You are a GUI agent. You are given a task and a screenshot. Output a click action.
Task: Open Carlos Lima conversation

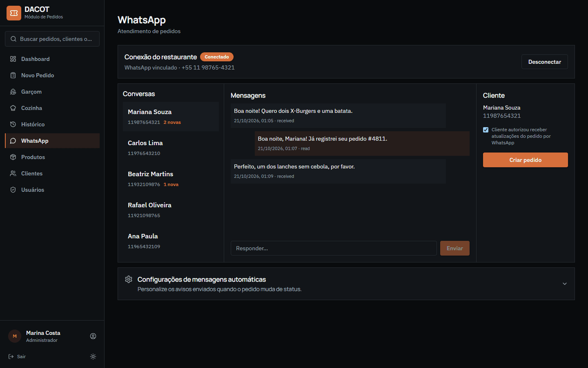click(171, 148)
